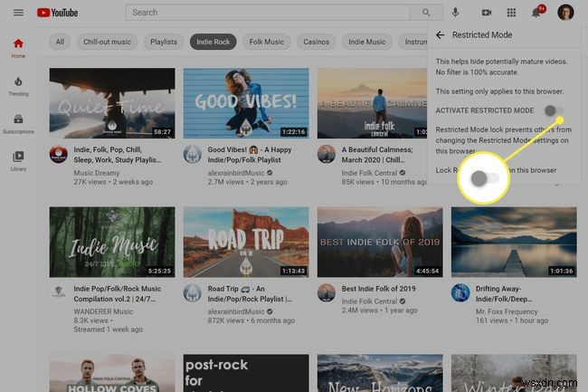This screenshot has height=392, width=588.
Task: Open Mr. Foxx Frequency channel name
Action: (x=507, y=311)
